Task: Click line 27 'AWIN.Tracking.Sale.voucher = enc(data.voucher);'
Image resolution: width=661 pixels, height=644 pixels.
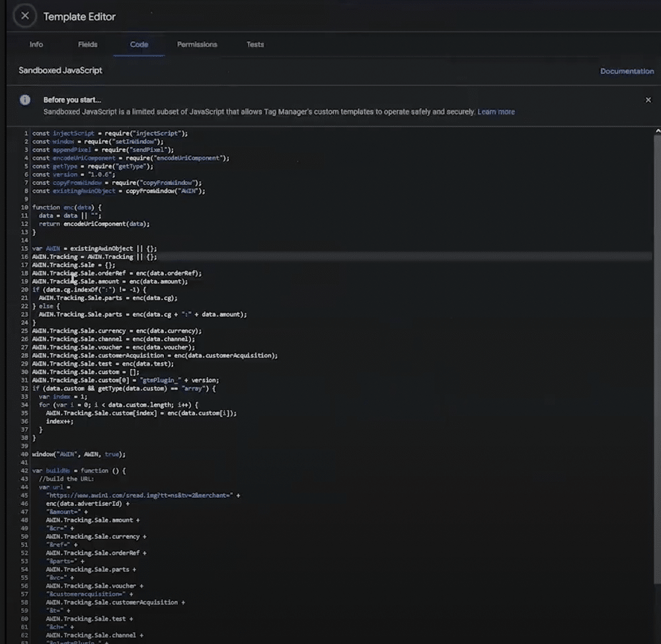Action: pos(114,347)
